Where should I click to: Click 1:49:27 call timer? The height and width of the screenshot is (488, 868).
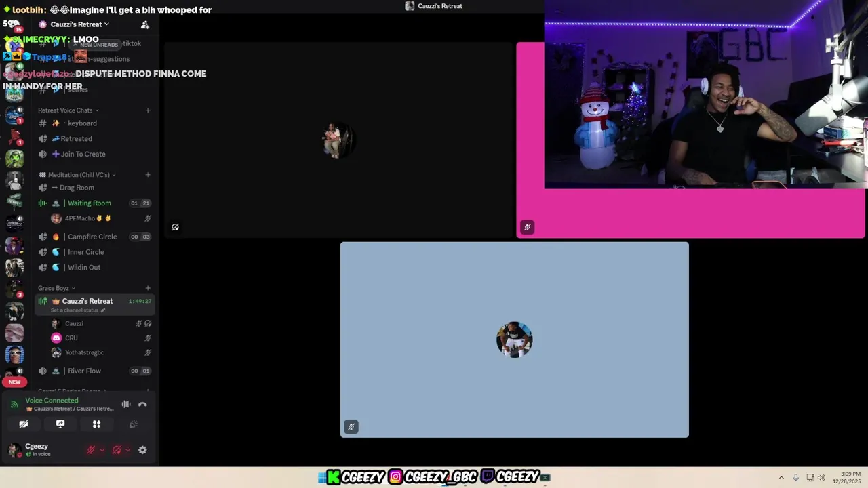(x=140, y=301)
